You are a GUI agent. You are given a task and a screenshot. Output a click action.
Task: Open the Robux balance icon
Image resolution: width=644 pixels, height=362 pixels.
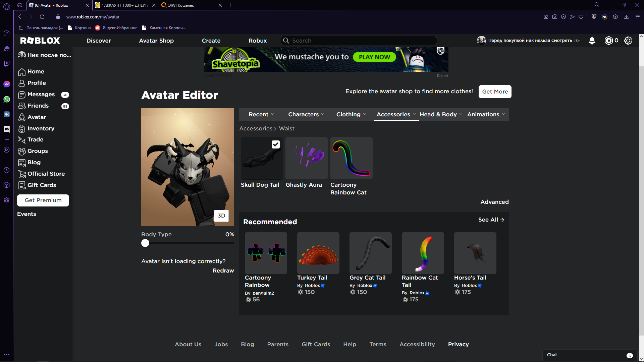(x=608, y=41)
